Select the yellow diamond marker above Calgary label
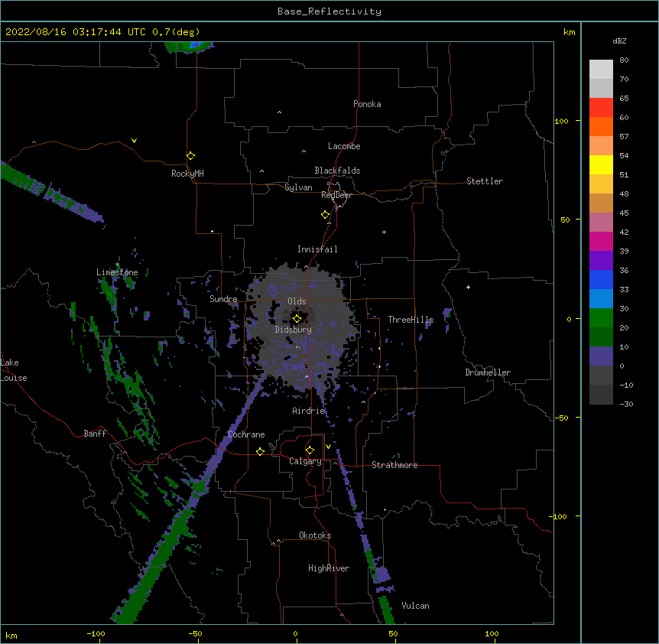Viewport: 659px width, 644px height. click(310, 450)
